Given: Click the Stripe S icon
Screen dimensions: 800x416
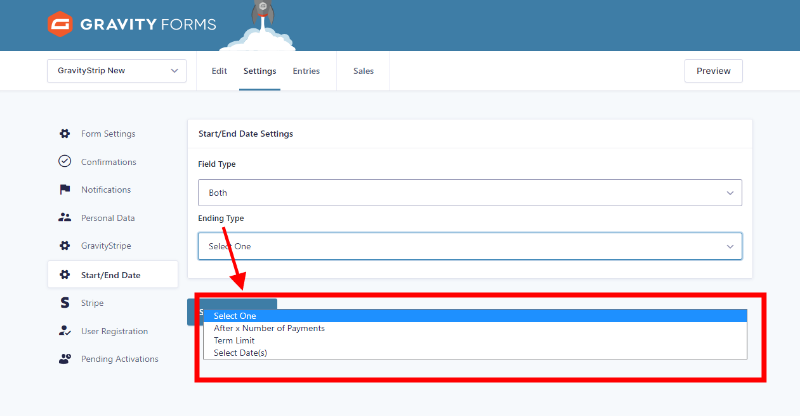Looking at the screenshot, I should [x=65, y=303].
